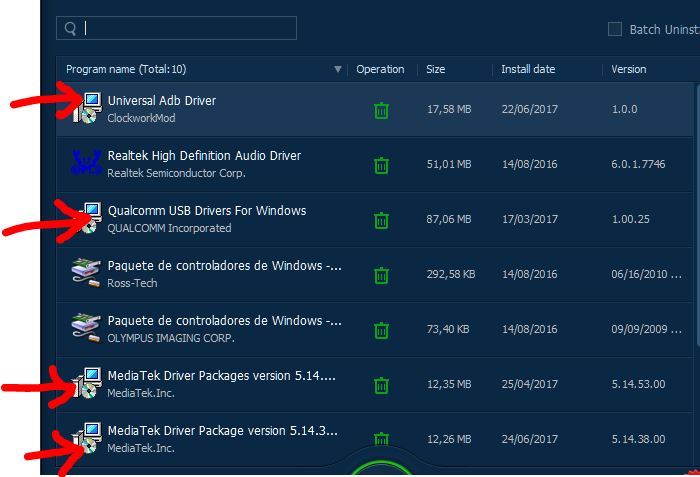Click version 6.0.1.7746 cell
The height and width of the screenshot is (477, 700).
click(x=638, y=164)
